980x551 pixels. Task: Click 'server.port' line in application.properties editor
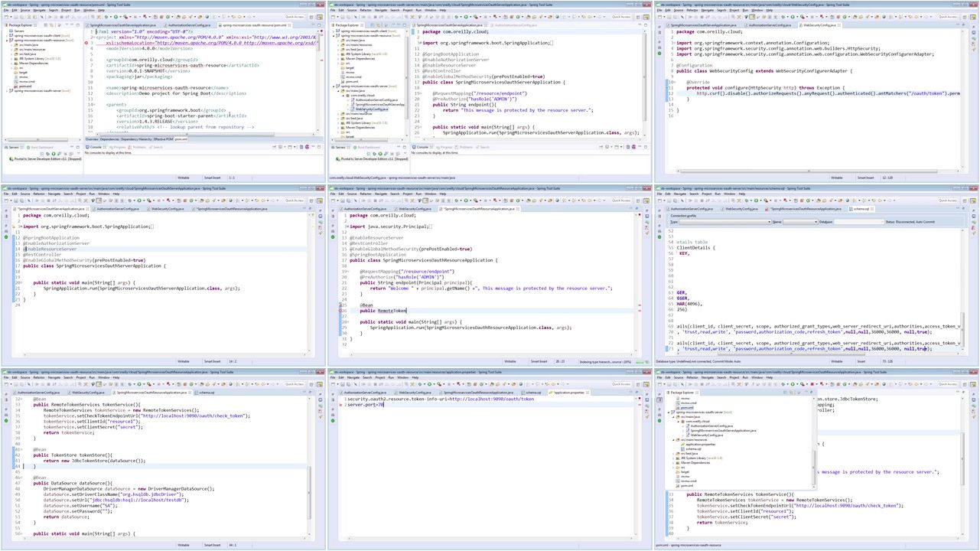tap(365, 404)
